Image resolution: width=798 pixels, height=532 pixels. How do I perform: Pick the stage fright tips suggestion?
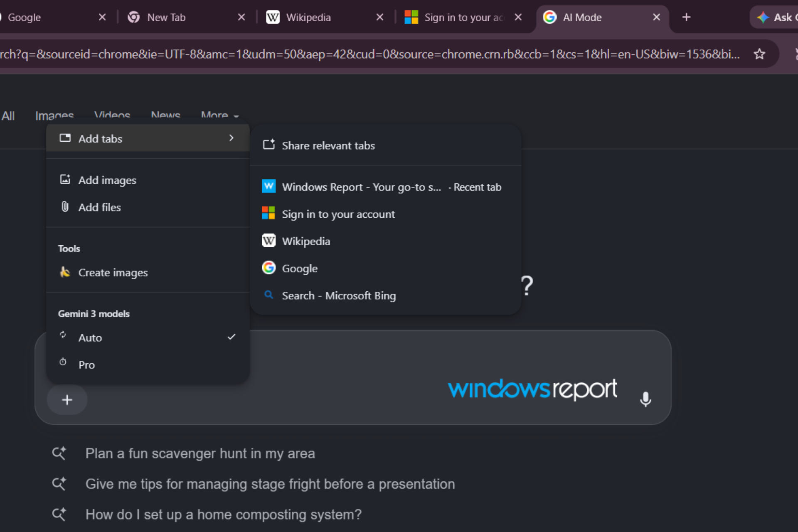(270, 484)
